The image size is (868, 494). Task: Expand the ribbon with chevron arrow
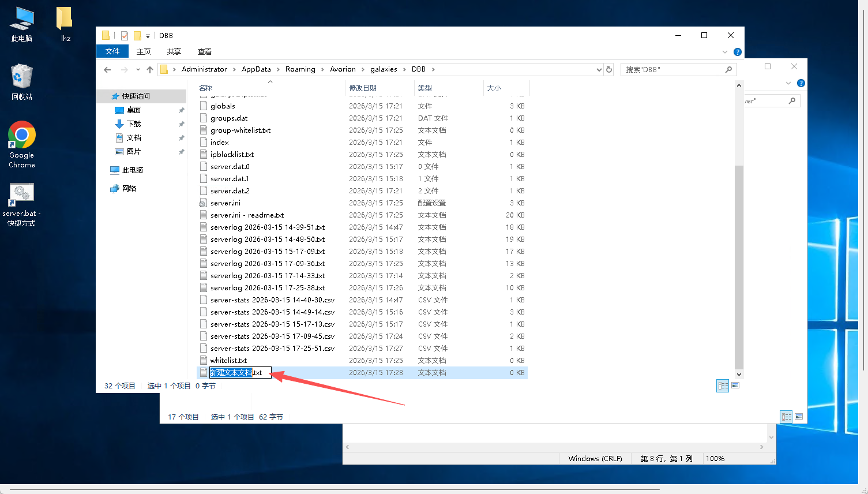pyautogui.click(x=725, y=52)
